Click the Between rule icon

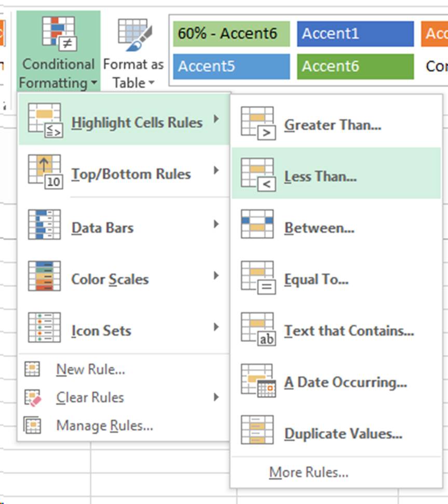point(257,224)
